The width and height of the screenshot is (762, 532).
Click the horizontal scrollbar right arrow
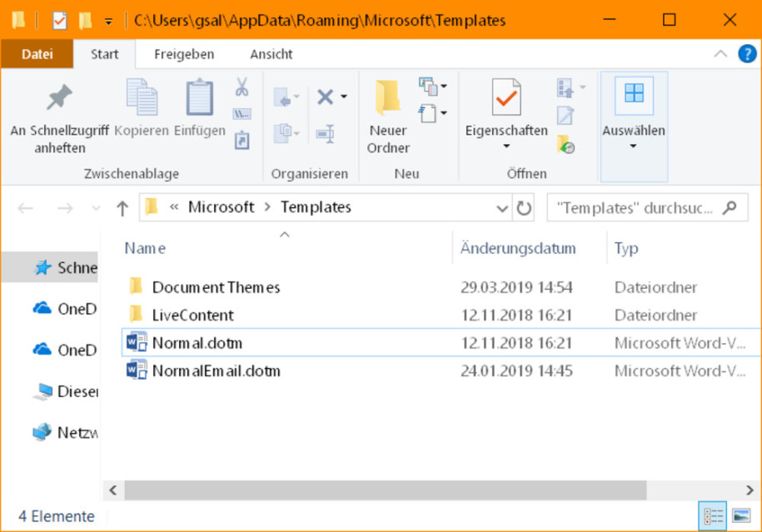pos(749,490)
